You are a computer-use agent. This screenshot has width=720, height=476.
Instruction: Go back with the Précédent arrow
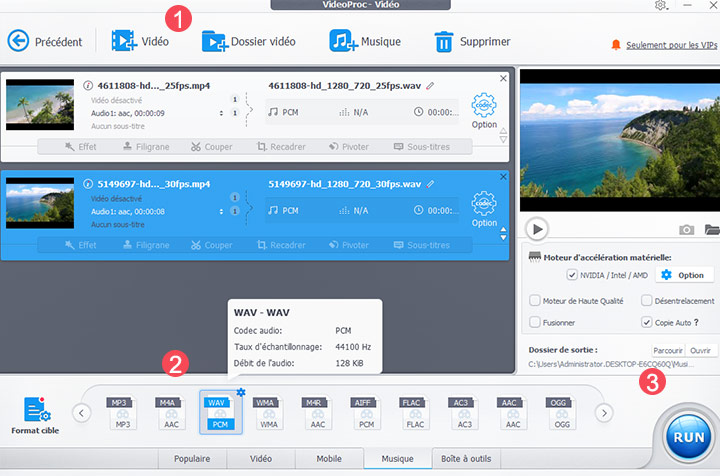(18, 41)
